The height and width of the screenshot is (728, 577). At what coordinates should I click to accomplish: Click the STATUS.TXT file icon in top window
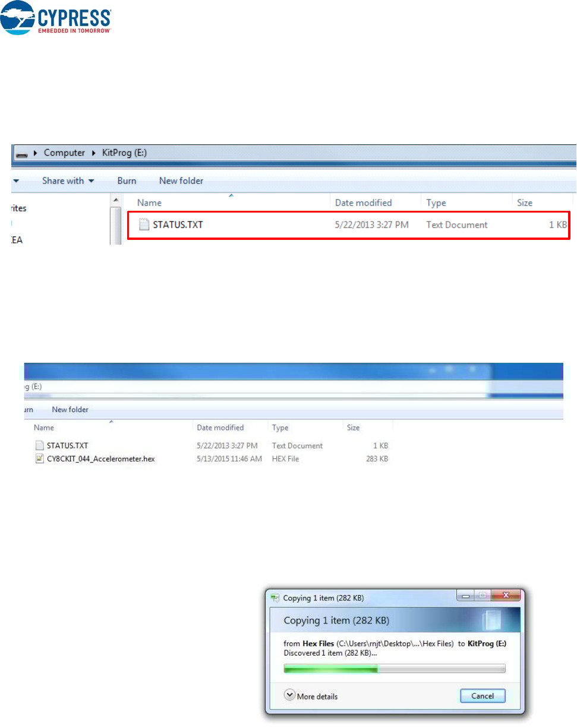coord(143,224)
